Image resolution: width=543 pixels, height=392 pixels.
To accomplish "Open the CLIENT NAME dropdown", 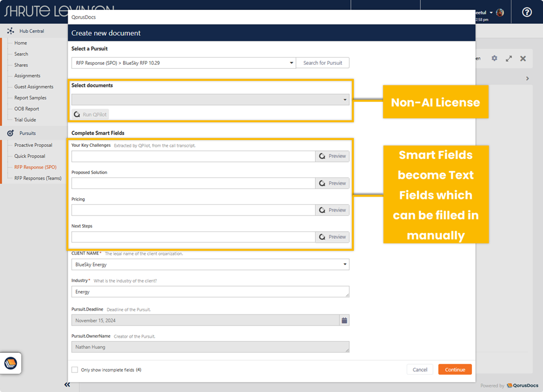I will tap(345, 265).
